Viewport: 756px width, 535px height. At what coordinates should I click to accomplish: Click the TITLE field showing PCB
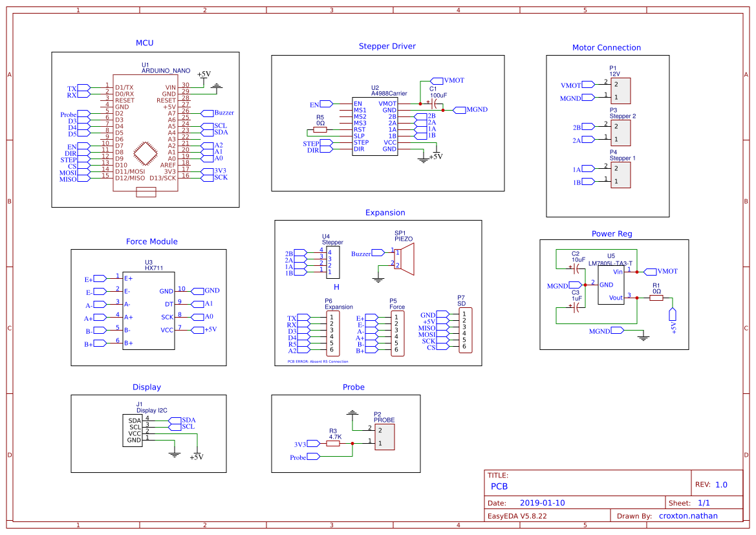coord(500,486)
